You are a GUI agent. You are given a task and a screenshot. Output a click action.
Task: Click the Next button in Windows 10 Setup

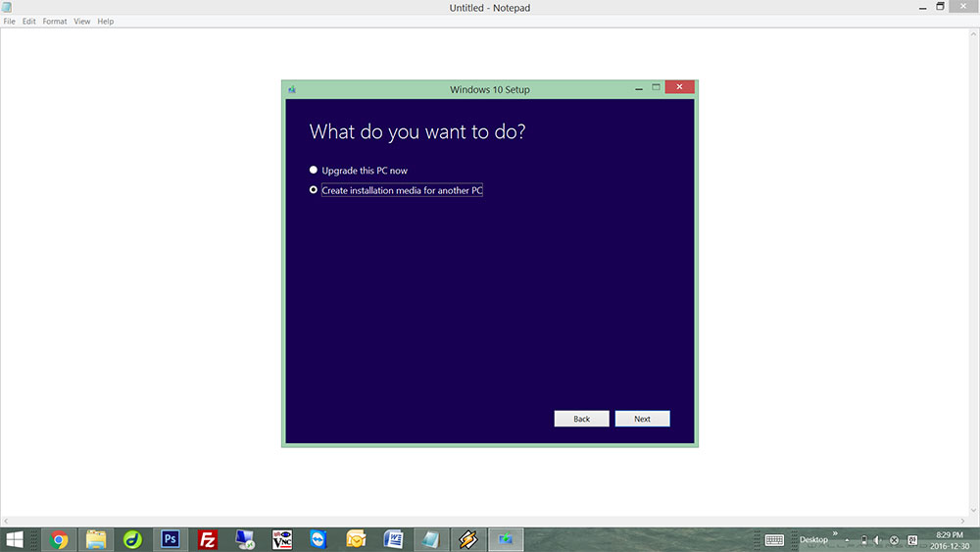click(x=642, y=419)
